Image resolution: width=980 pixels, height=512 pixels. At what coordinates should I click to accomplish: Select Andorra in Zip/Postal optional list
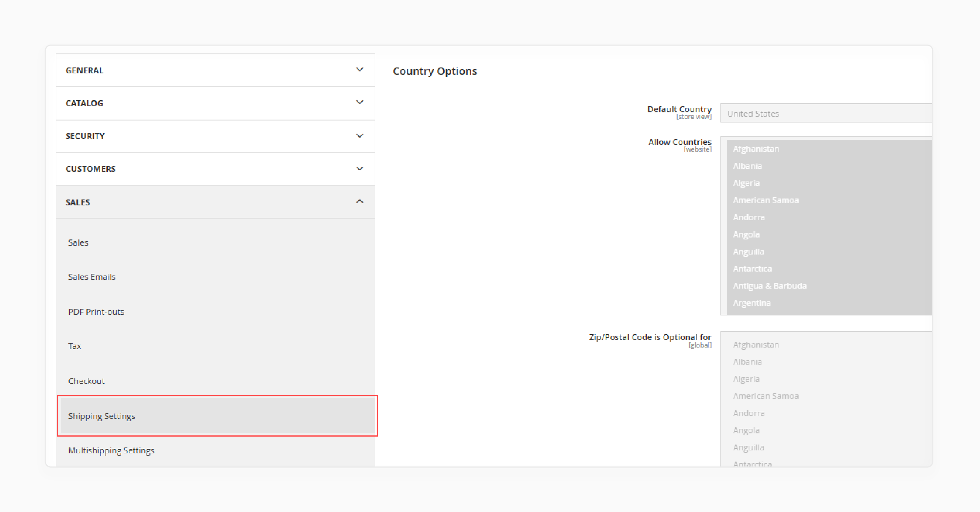coord(829,413)
